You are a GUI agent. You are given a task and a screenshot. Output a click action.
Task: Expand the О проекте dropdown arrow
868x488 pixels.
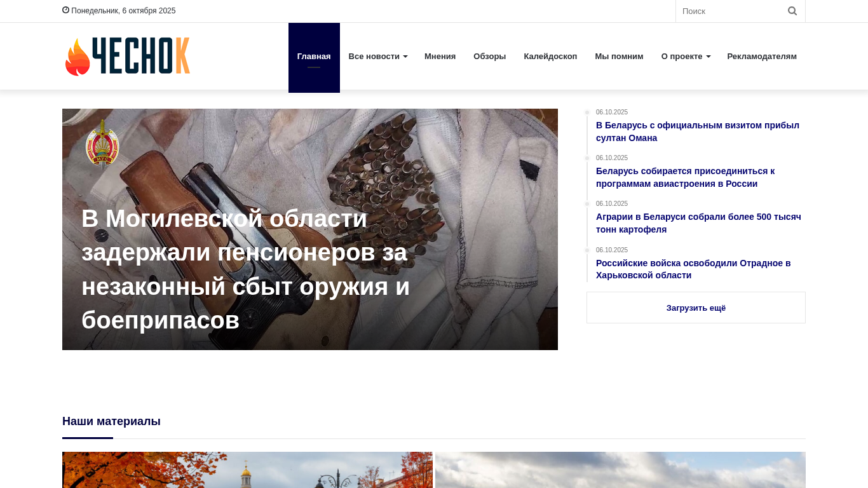[x=709, y=57]
